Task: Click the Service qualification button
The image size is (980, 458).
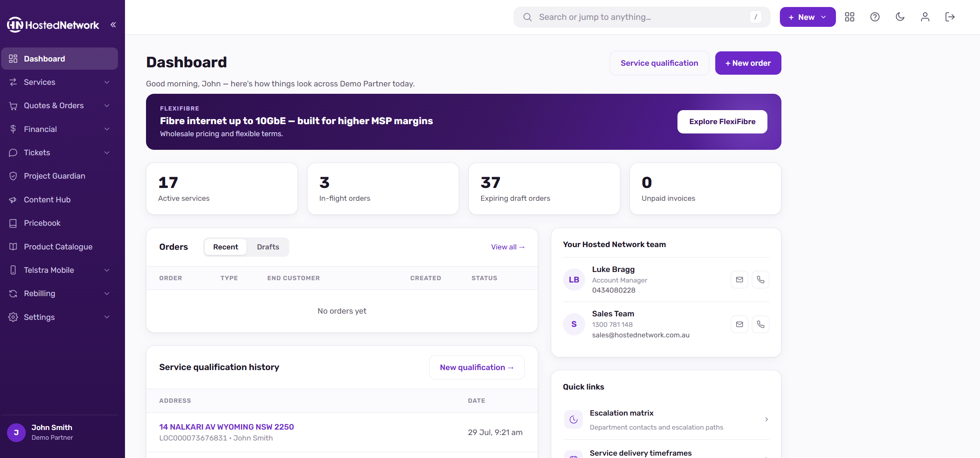Action: 659,63
